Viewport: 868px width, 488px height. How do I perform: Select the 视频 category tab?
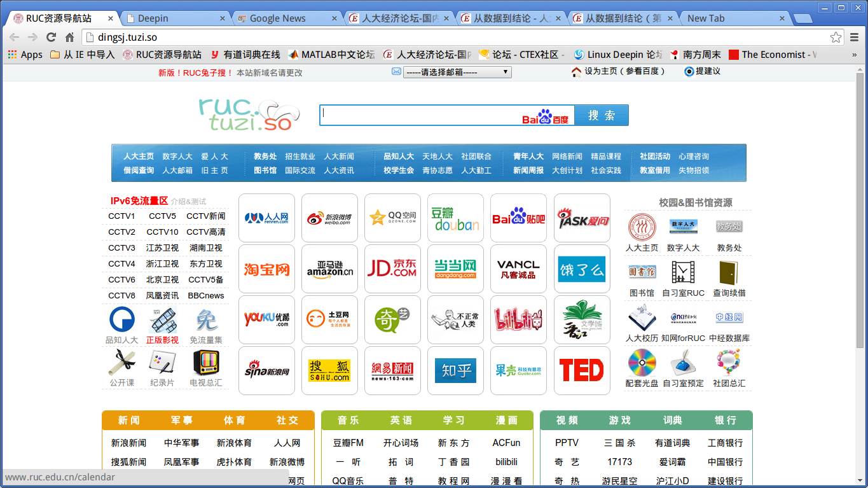click(567, 421)
